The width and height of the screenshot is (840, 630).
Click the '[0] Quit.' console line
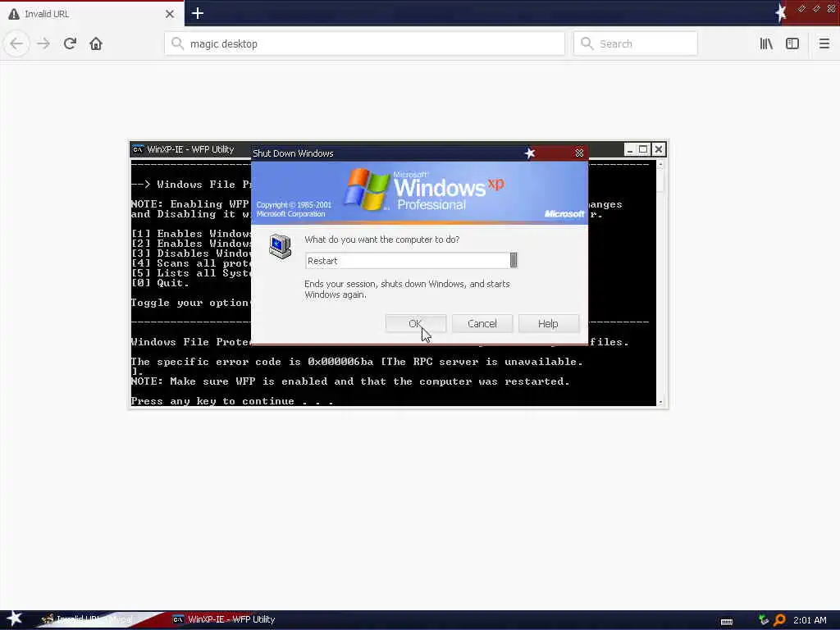[160, 283]
